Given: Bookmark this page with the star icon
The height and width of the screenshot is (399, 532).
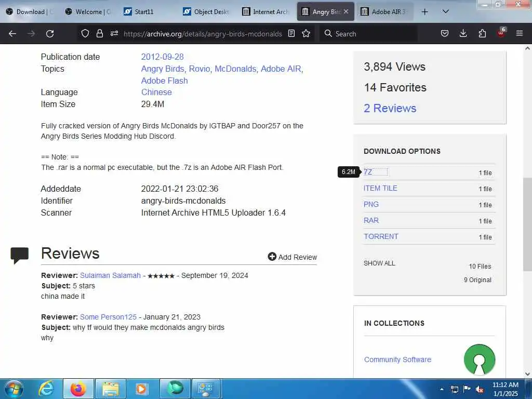Looking at the screenshot, I should 306,33.
